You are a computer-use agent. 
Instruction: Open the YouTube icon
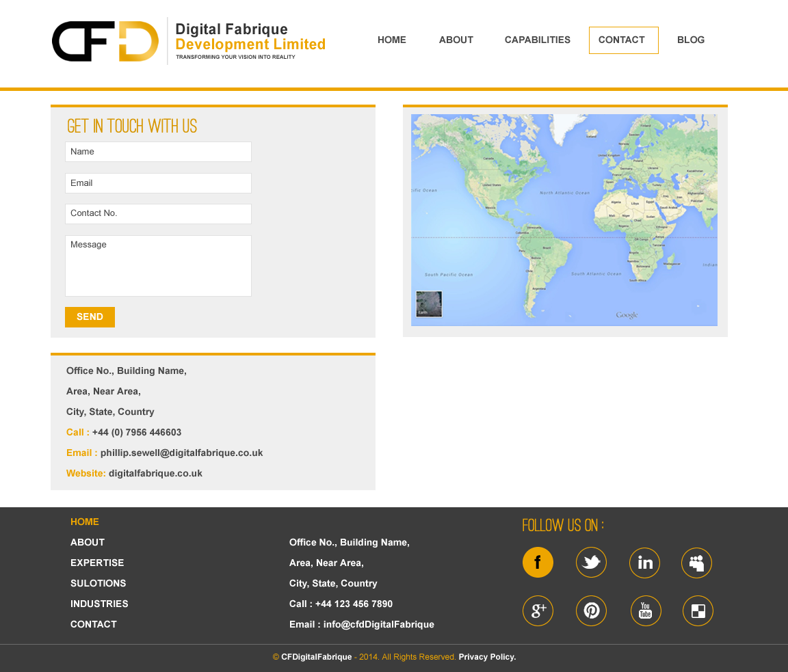(x=645, y=610)
